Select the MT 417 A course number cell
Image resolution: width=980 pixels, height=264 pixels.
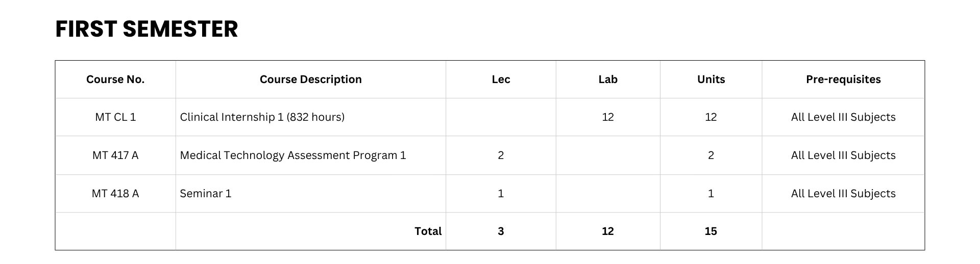click(x=115, y=155)
